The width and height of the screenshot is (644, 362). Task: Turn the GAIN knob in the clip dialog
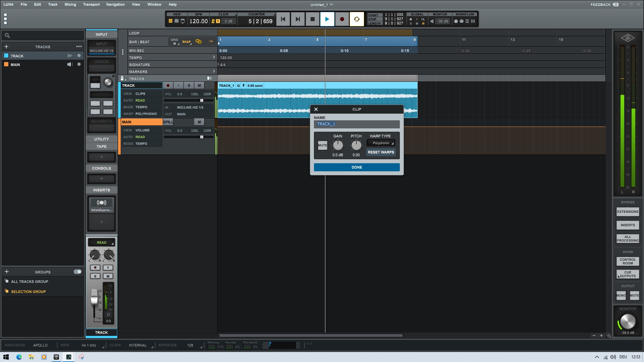point(338,145)
